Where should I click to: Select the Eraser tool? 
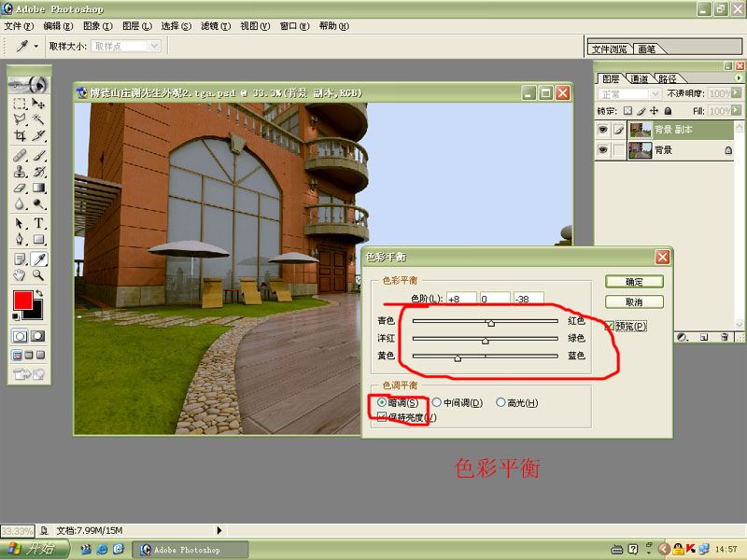pos(20,189)
